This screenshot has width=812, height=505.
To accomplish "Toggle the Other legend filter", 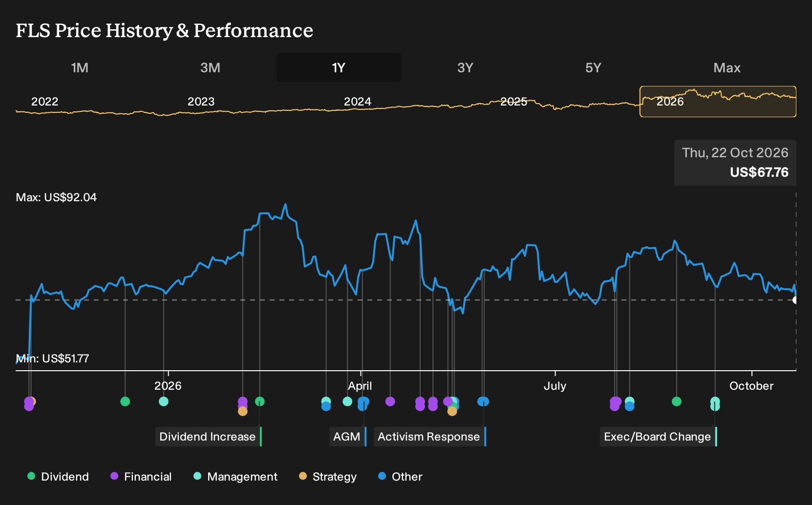I will click(x=400, y=477).
